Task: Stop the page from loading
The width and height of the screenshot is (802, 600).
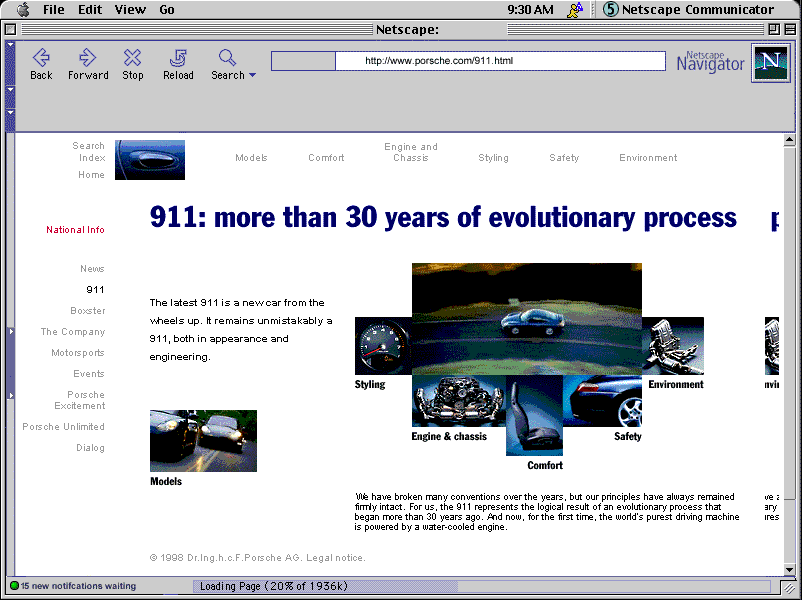Action: pos(132,58)
